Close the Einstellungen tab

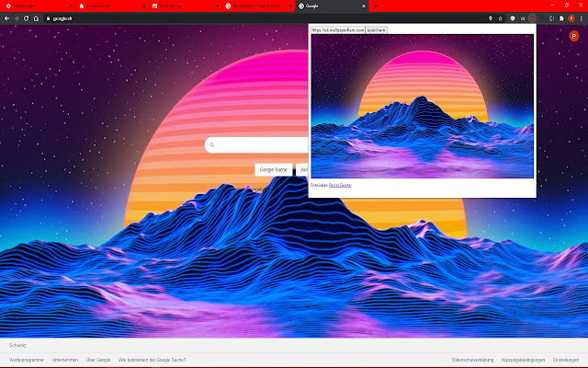tap(71, 6)
